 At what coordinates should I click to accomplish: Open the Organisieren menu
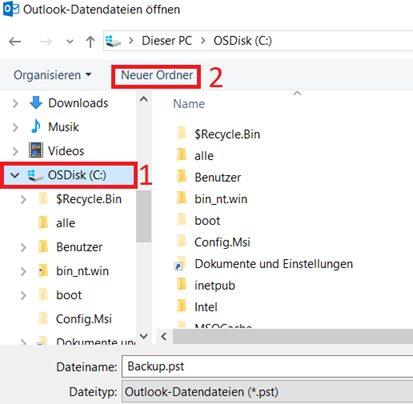click(x=52, y=75)
